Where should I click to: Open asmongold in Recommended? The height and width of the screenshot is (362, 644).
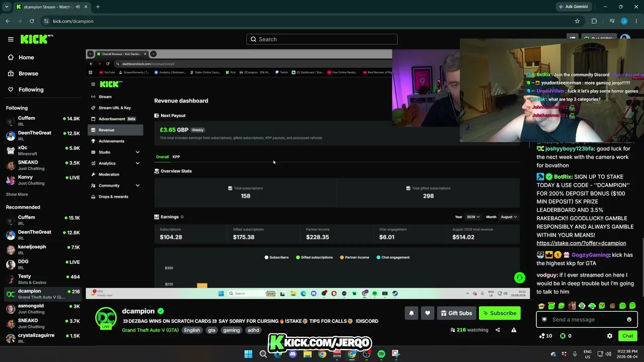(43, 309)
